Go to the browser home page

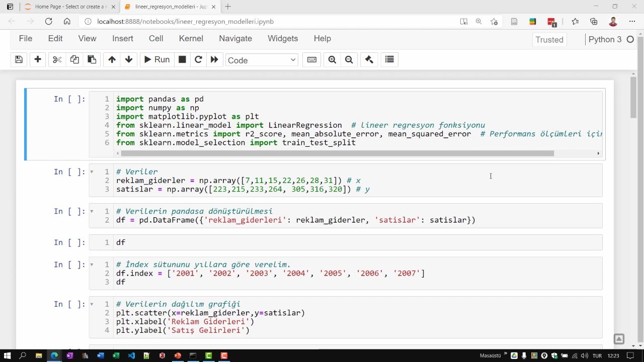(x=67, y=22)
